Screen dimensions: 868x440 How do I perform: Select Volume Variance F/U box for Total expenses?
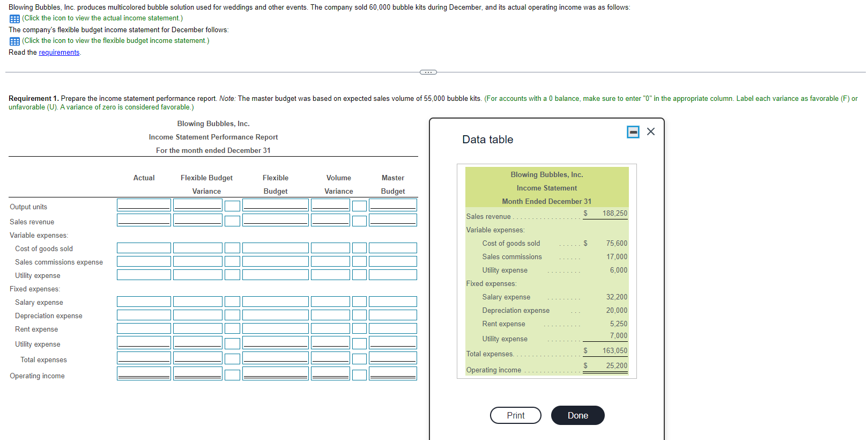[359, 359]
